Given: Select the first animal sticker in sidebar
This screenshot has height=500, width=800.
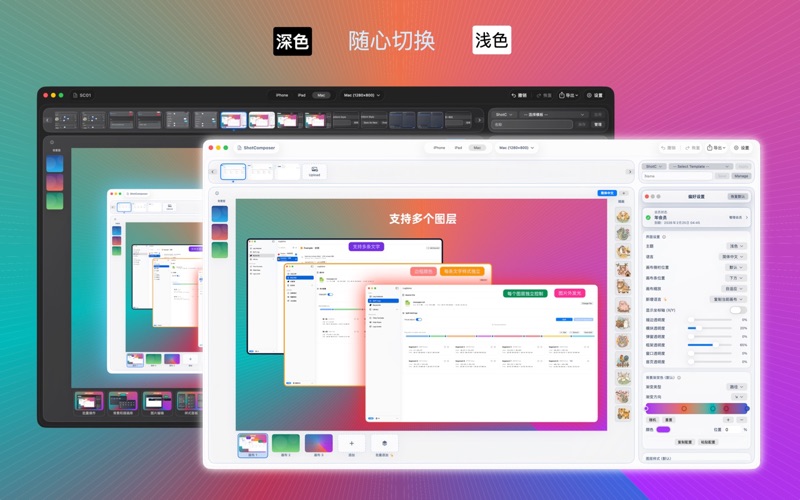Looking at the screenshot, I should coord(622,215).
